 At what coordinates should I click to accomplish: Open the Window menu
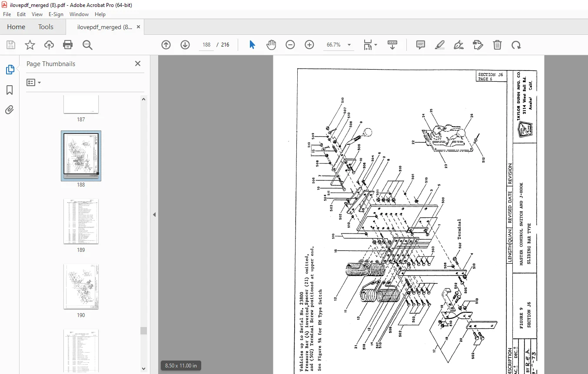point(79,14)
